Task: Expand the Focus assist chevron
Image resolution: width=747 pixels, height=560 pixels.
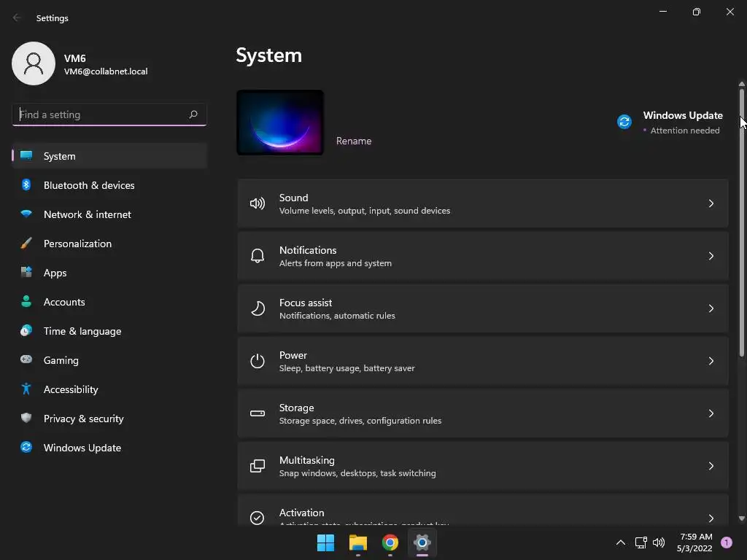Action: click(x=711, y=308)
